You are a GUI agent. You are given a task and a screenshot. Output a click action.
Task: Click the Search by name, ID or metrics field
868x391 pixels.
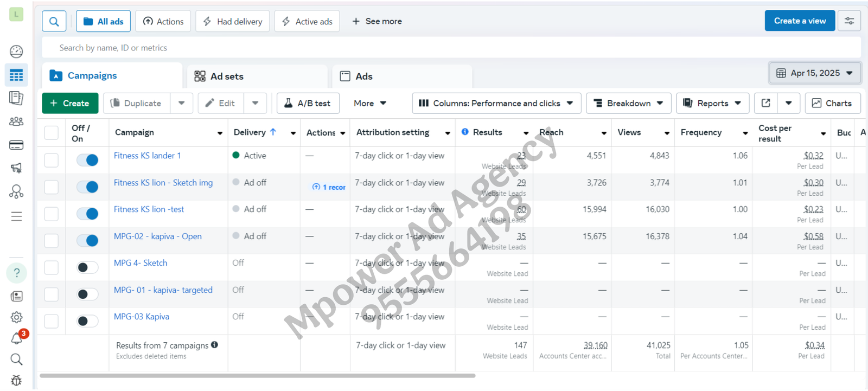click(451, 48)
